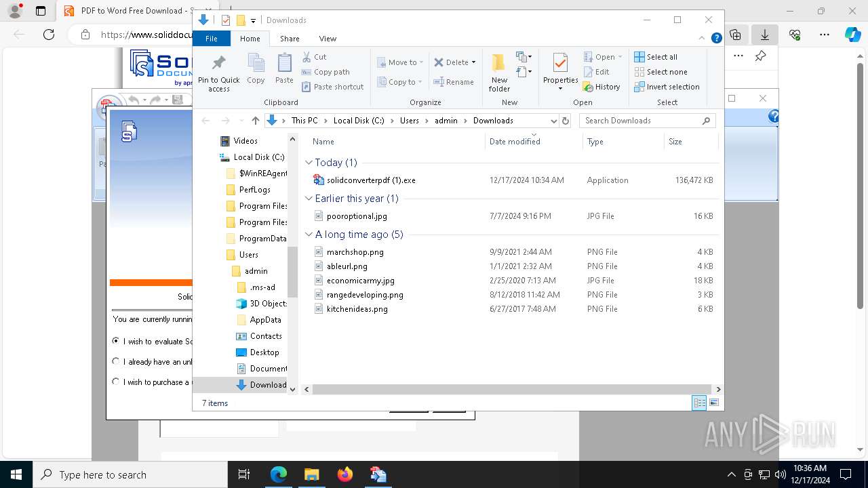Viewport: 868px width, 488px height.
Task: Expand the Open dropdown arrow
Action: 620,57
